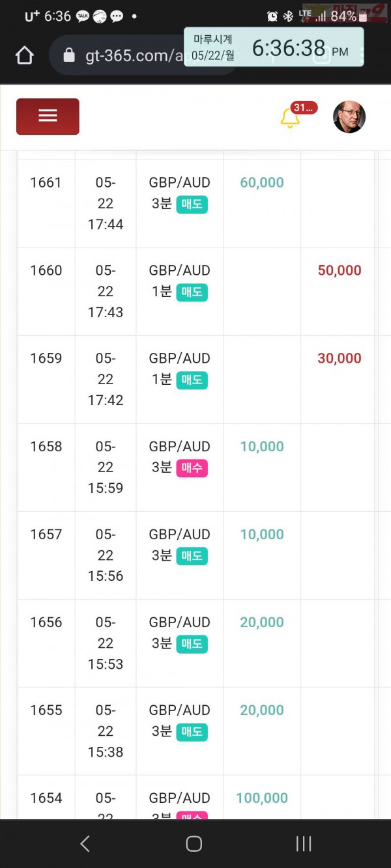Tap the browser home icon

pos(24,56)
